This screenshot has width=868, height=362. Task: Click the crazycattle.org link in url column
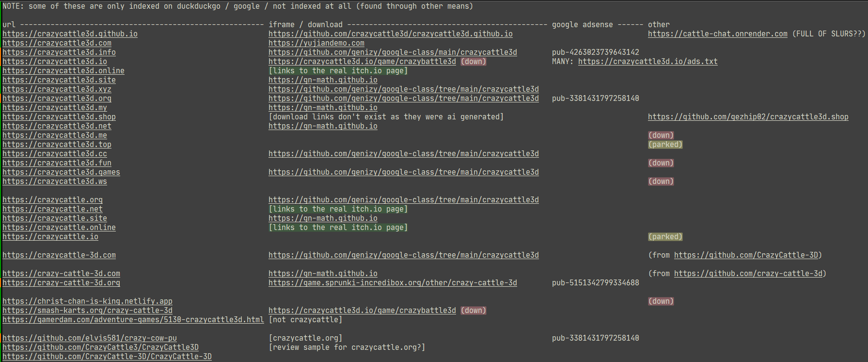coord(52,200)
